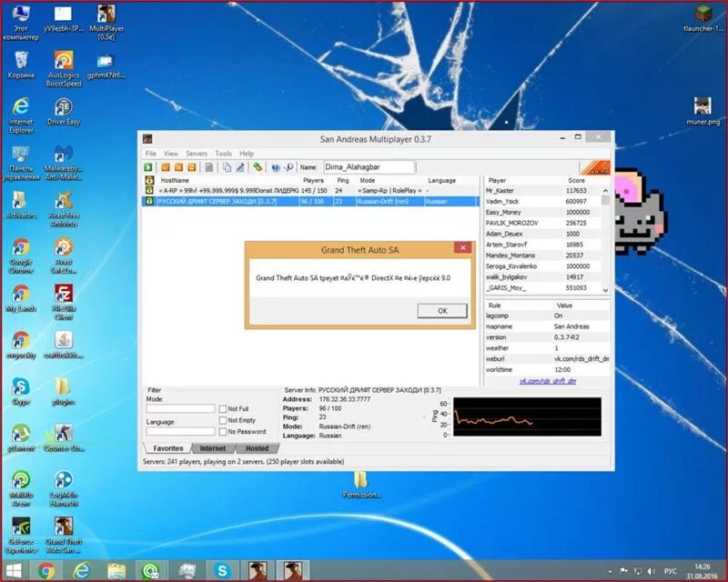Click the Language filter input field

180,431
